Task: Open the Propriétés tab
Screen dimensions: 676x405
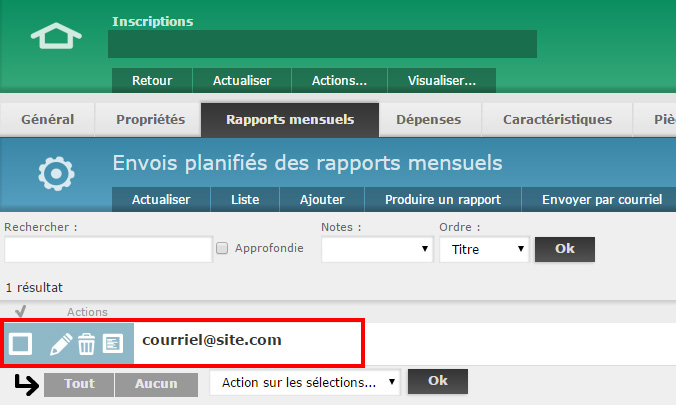Action: click(x=150, y=119)
